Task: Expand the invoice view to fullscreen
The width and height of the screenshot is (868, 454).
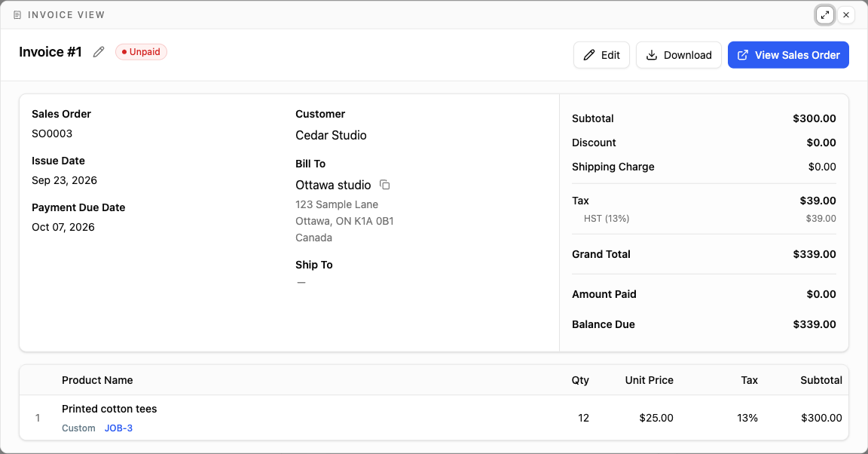Action: coord(825,15)
